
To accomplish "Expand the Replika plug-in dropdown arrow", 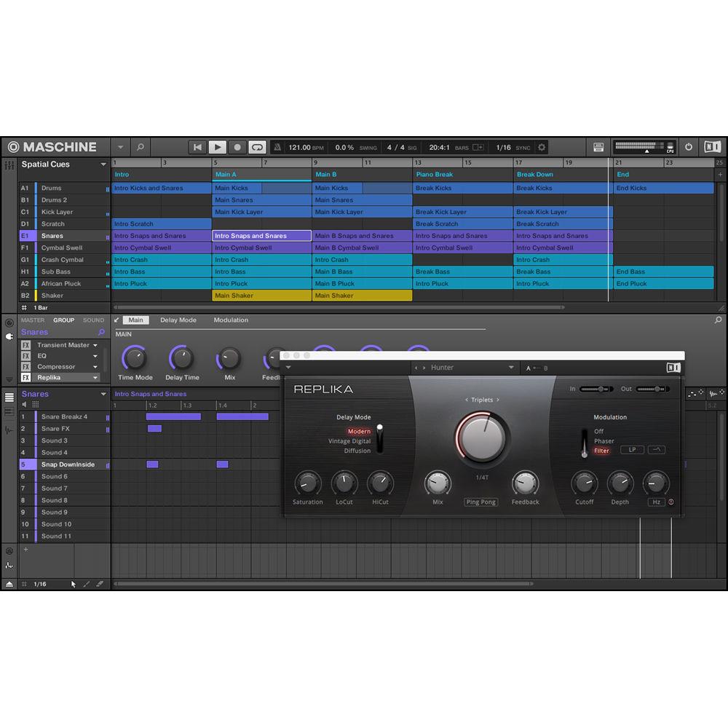I will [95, 378].
